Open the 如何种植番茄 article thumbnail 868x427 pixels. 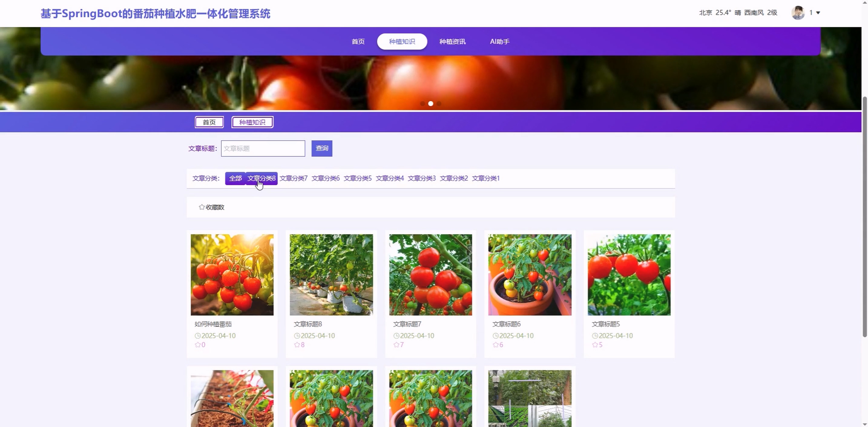pos(232,275)
